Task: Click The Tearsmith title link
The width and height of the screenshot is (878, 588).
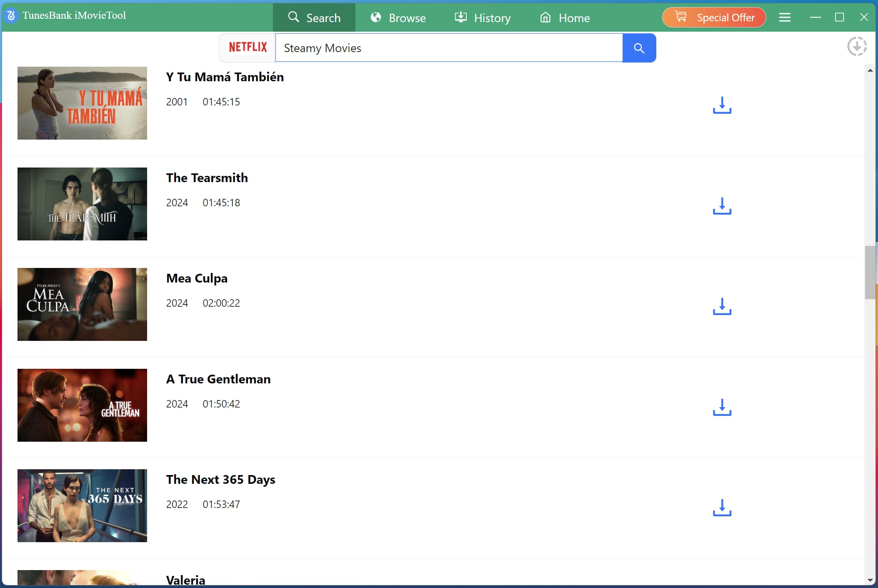Action: (x=207, y=178)
